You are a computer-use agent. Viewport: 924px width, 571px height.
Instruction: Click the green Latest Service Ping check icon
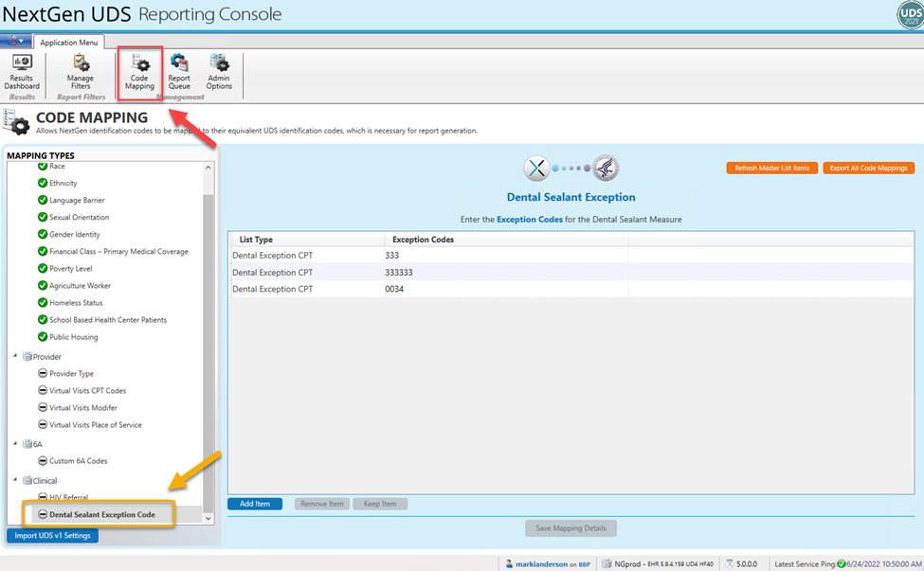(842, 564)
